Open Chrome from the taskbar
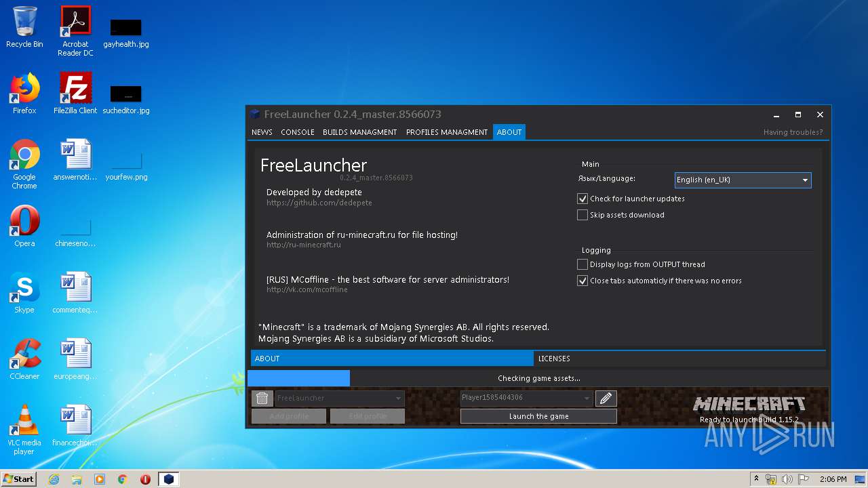Screen dimensions: 868x488 (123, 479)
